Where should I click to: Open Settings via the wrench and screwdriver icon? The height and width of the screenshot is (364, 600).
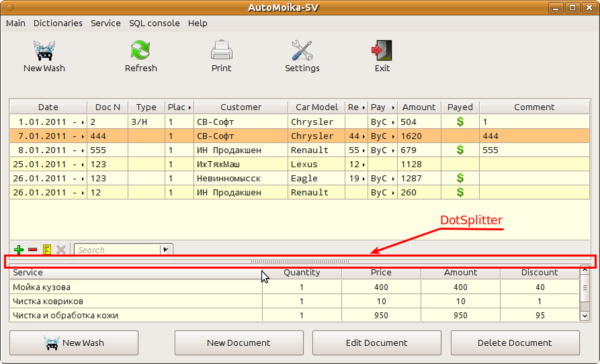coord(302,51)
